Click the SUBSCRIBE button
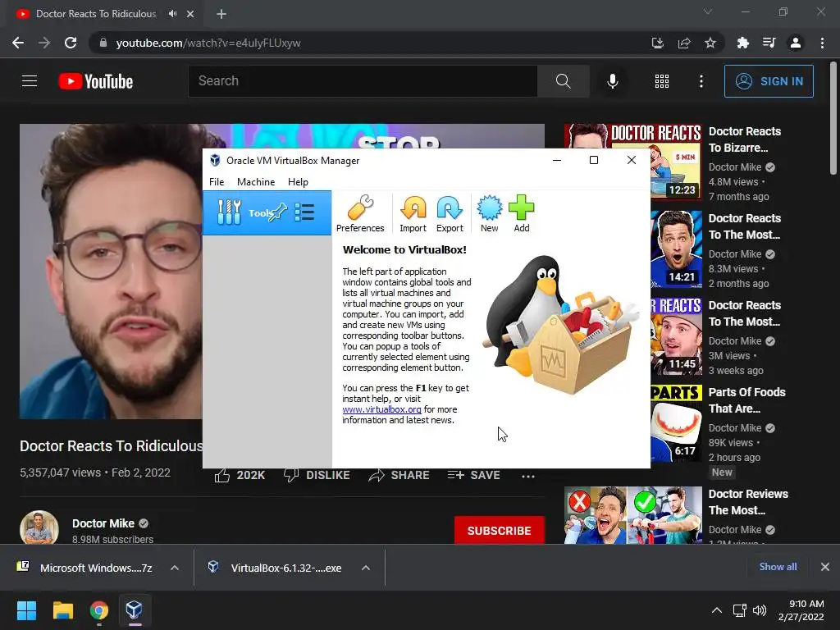This screenshot has height=630, width=840. click(x=500, y=531)
